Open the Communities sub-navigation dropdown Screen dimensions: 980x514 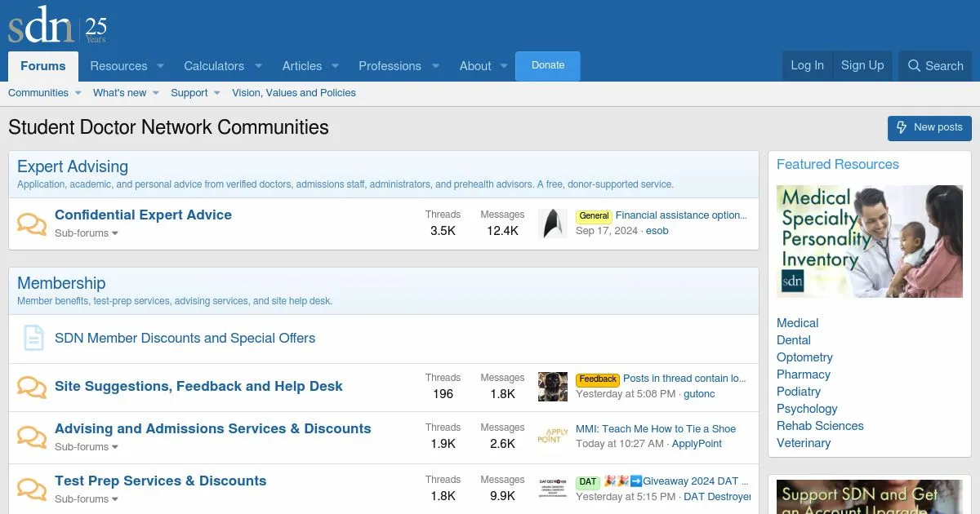(x=78, y=93)
